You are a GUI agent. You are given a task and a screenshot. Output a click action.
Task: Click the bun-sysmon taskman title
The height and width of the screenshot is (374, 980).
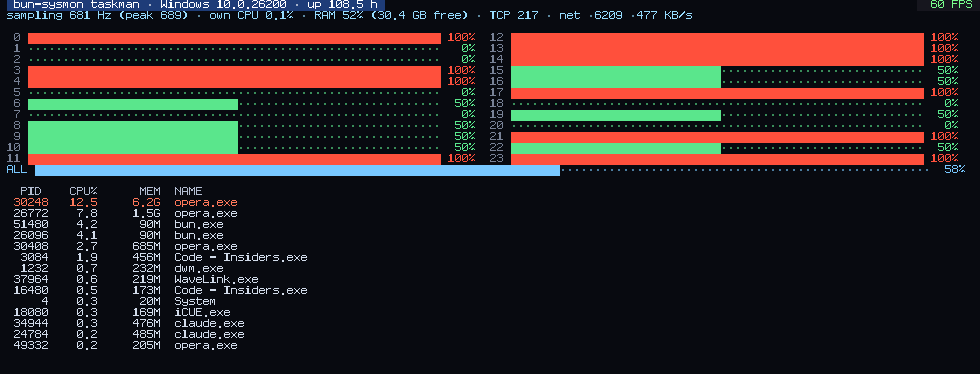point(76,4)
